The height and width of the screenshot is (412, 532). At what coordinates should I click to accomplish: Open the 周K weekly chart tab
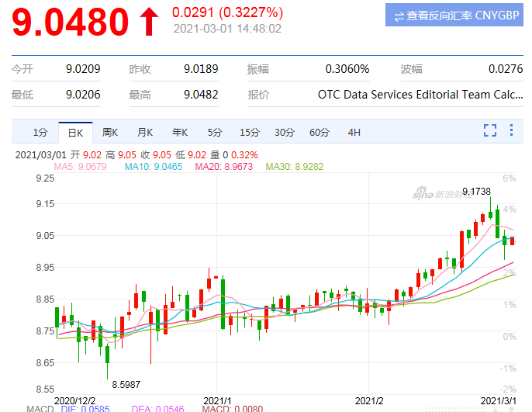tap(110, 132)
